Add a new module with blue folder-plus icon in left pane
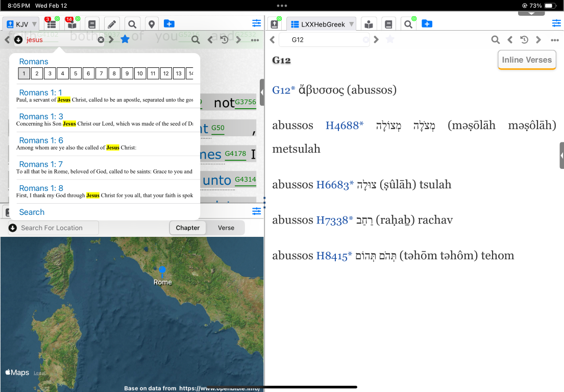 point(169,24)
